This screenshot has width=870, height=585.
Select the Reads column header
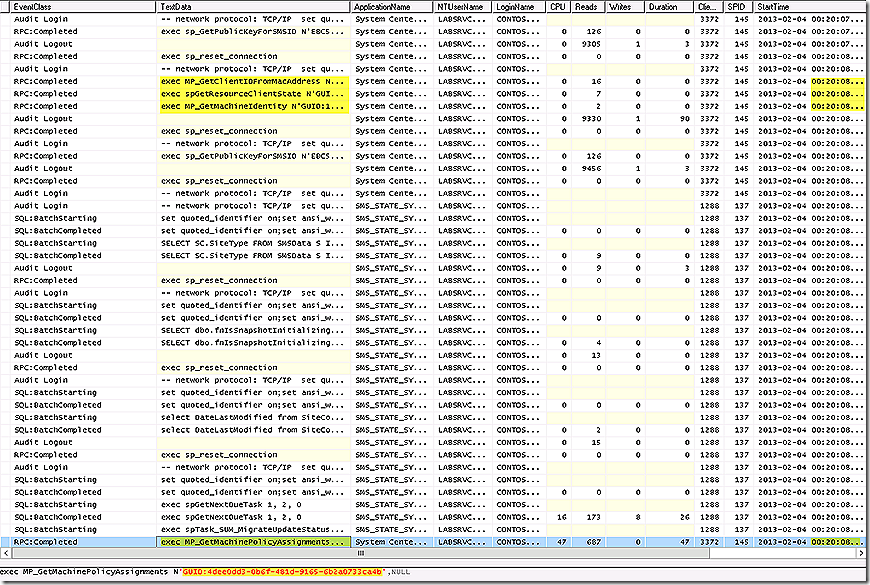(588, 7)
